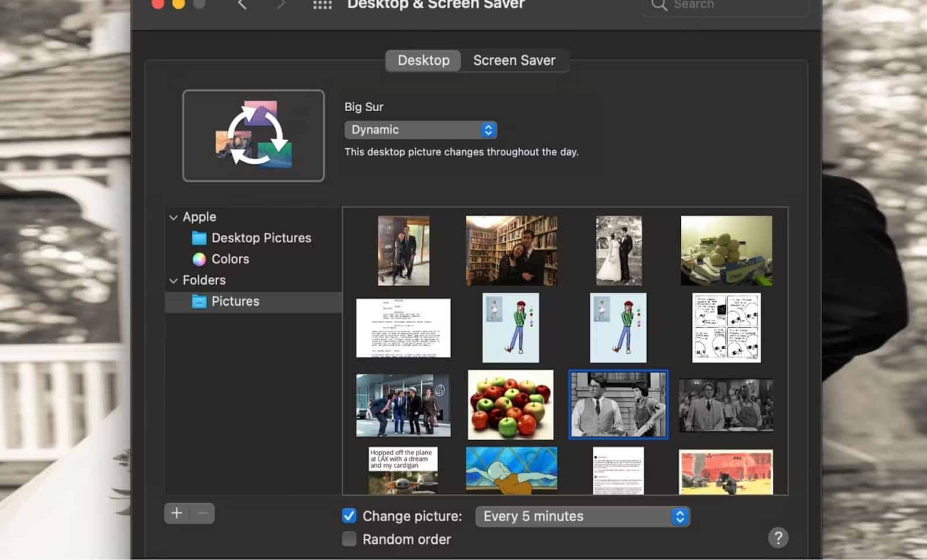The image size is (927, 560).
Task: Uncheck Change picture to stop rotation
Action: pyautogui.click(x=349, y=515)
